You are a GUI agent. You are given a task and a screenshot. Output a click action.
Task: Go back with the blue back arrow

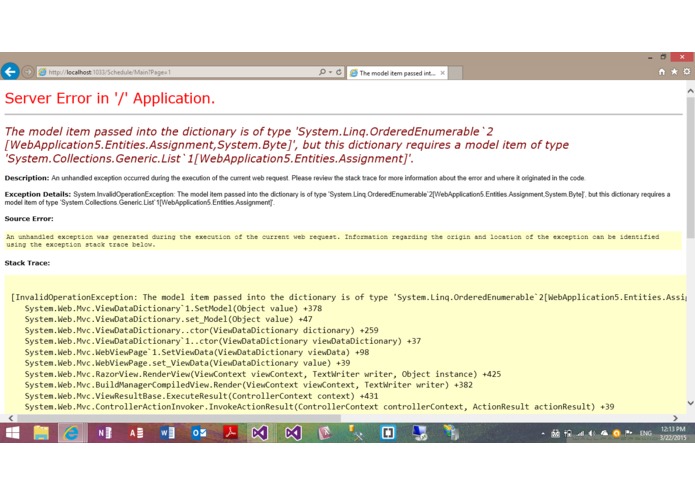[x=10, y=71]
